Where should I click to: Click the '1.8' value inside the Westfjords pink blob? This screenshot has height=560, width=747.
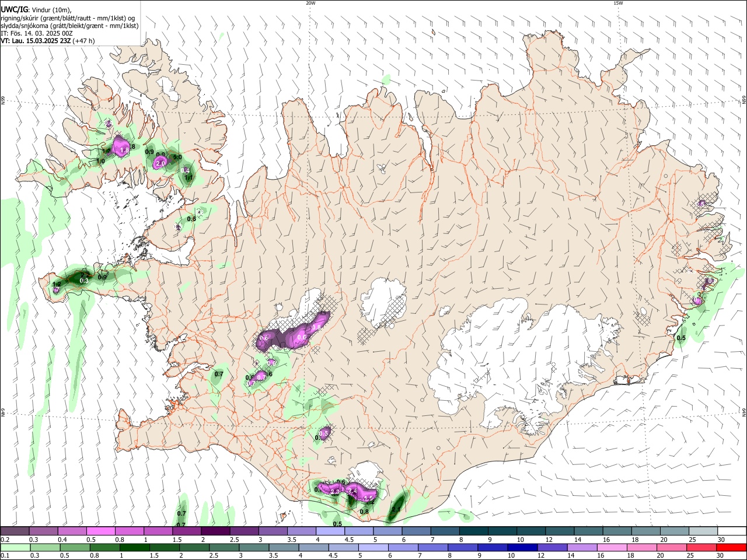pyautogui.click(x=124, y=150)
